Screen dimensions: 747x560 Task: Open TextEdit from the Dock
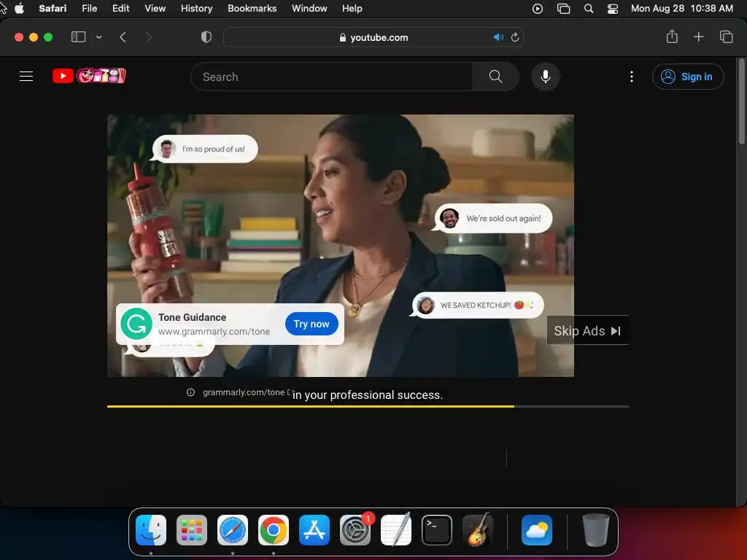coord(396,530)
